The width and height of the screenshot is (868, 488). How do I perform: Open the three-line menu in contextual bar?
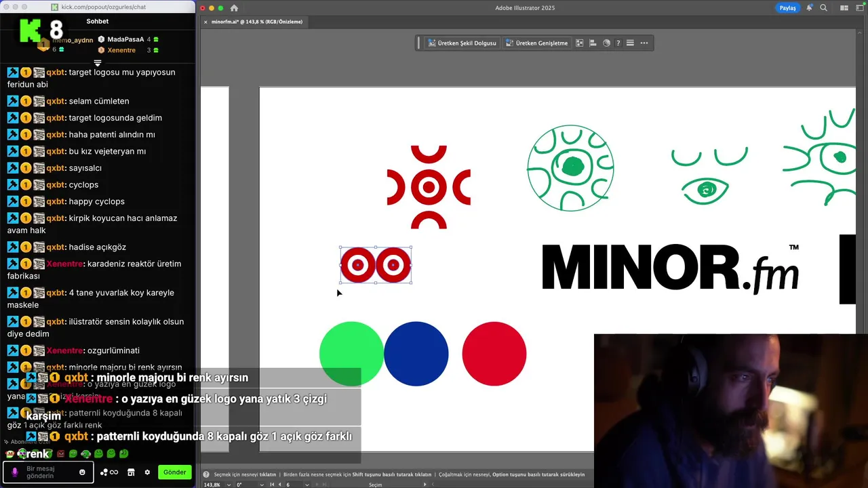[630, 43]
